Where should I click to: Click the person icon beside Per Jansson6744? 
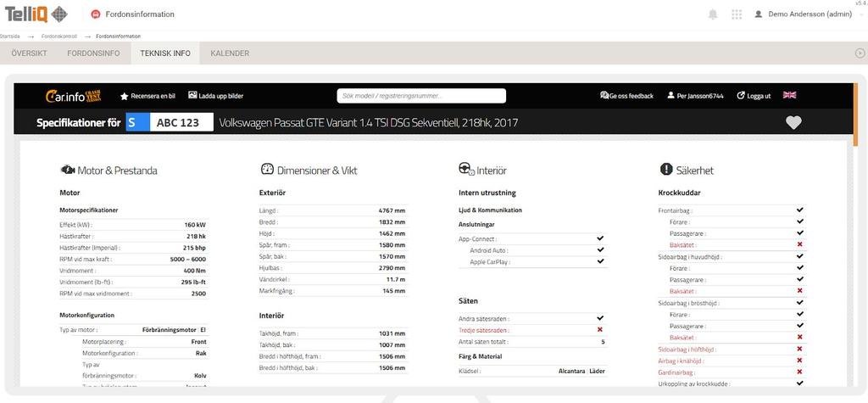pos(671,95)
